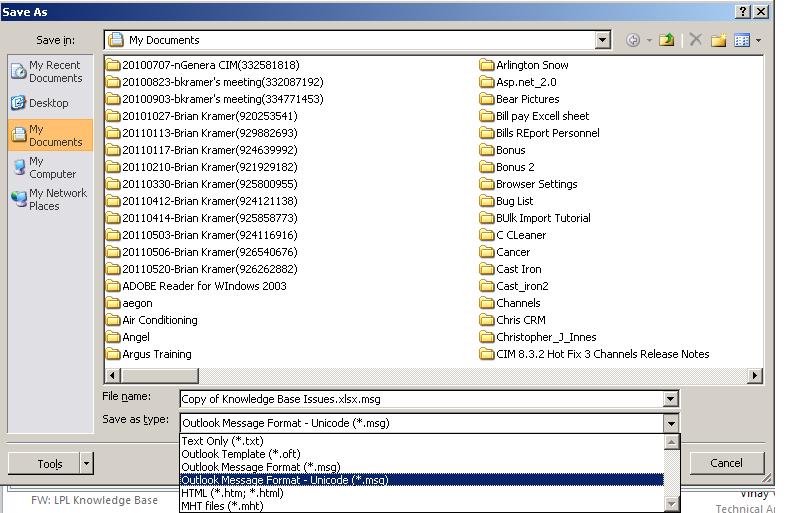The image size is (792, 513).
Task: Expand the Save in location dropdown
Action: pyautogui.click(x=602, y=40)
